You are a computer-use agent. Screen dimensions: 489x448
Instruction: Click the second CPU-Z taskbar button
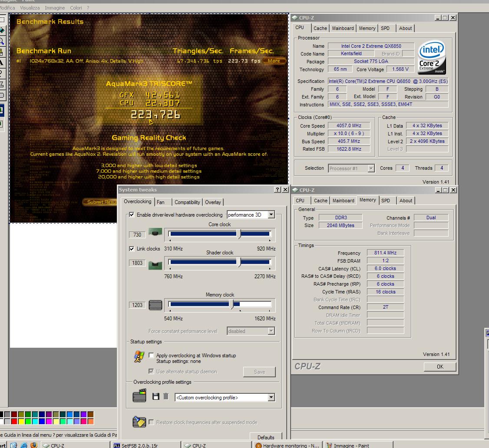[x=216, y=445]
